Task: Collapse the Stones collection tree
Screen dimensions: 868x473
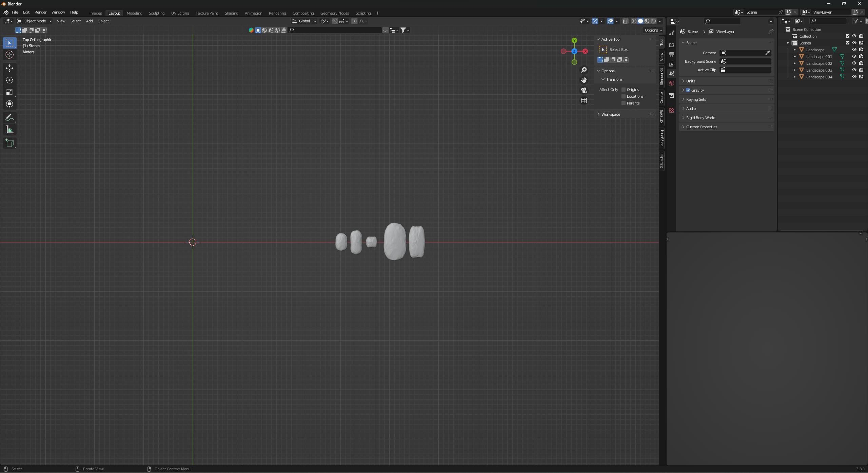Action: [788, 43]
